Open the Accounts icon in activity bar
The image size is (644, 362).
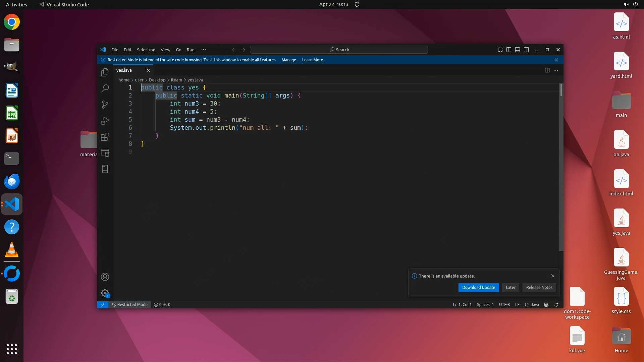[105, 277]
